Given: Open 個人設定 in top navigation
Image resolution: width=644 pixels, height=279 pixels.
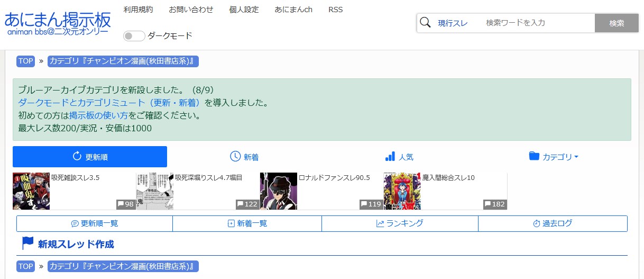Looking at the screenshot, I should pos(244,10).
